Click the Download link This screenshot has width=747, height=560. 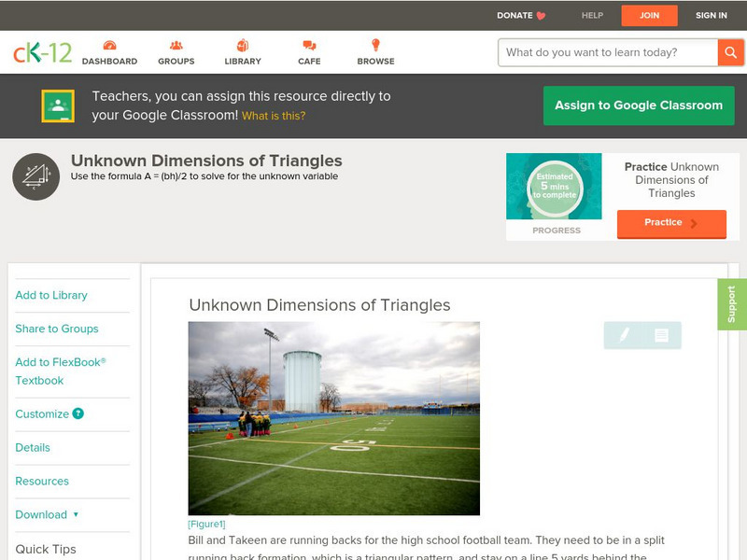(41, 515)
